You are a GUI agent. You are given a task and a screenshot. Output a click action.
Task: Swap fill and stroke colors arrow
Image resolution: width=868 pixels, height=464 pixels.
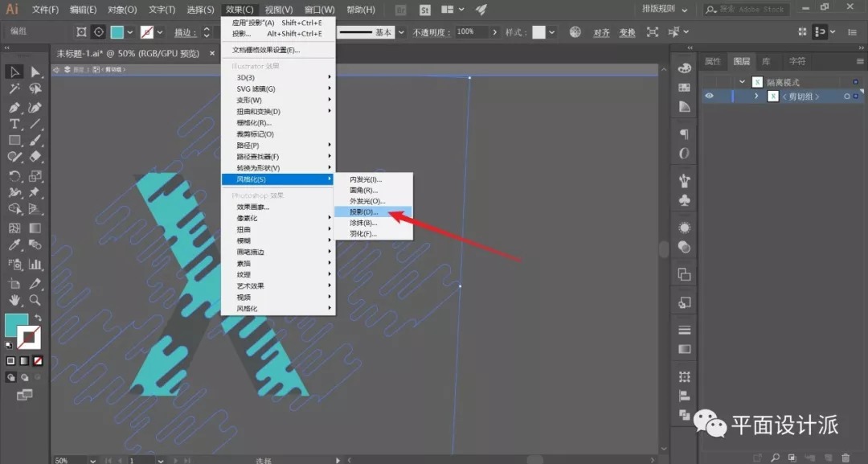coord(38,318)
